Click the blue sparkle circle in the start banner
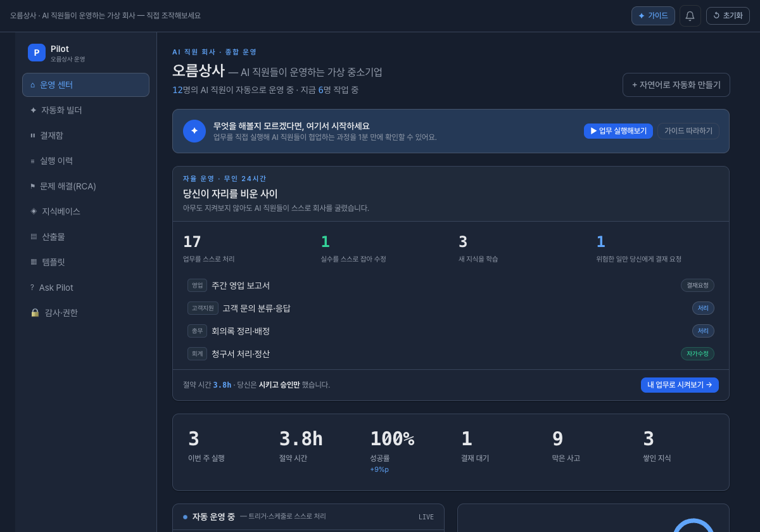The image size is (760, 532). 194,131
